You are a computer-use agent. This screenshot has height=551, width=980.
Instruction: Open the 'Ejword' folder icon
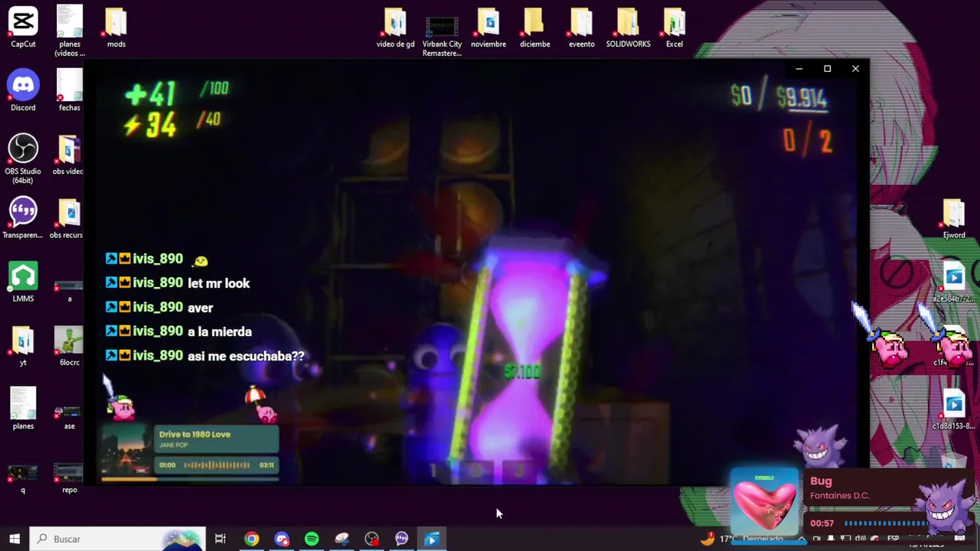954,219
